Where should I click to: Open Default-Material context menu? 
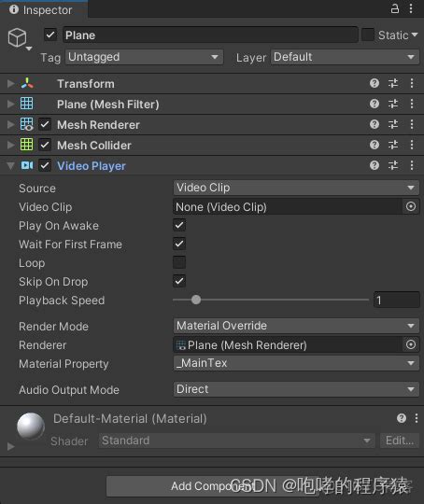[417, 418]
